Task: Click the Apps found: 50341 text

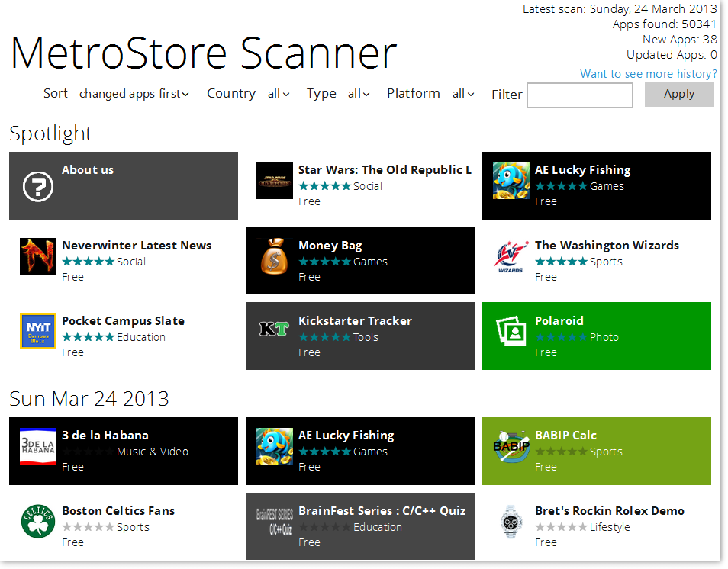Action: click(665, 24)
